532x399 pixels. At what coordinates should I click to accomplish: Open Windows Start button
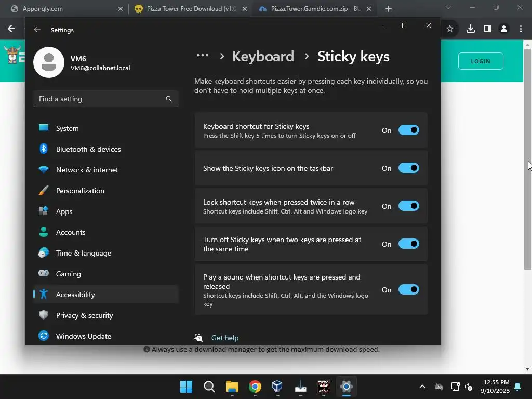click(187, 387)
